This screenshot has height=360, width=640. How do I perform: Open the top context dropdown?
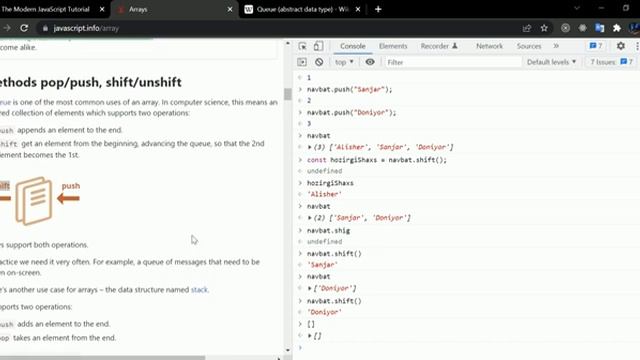click(344, 62)
